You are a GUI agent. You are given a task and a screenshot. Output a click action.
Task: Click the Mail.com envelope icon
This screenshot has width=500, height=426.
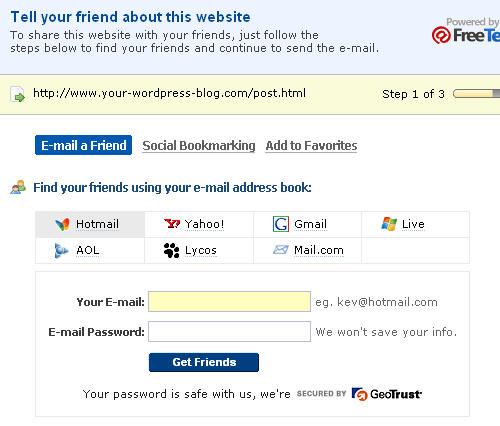tap(281, 250)
